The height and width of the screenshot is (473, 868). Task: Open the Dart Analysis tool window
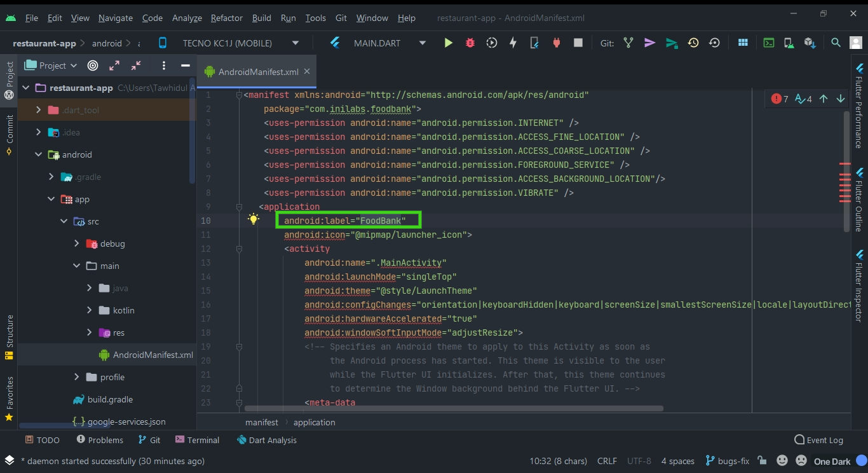coord(266,440)
